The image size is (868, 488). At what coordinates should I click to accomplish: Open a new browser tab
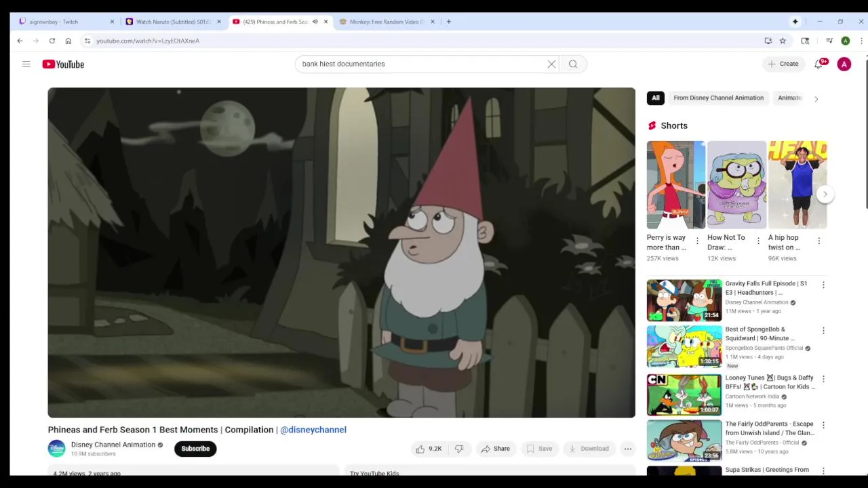pyautogui.click(x=448, y=22)
